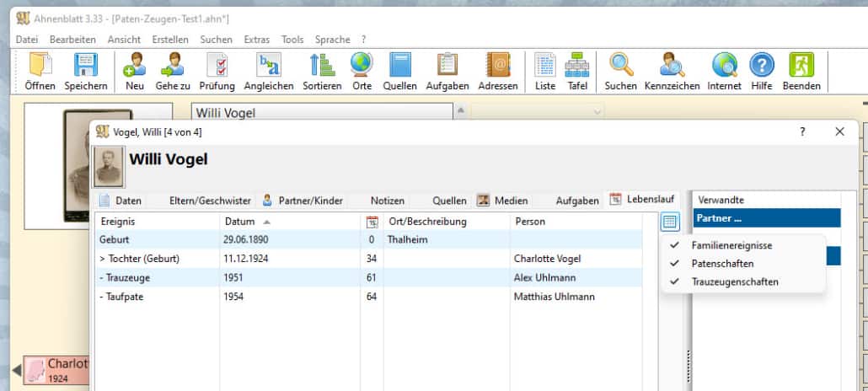The width and height of the screenshot is (868, 391).
Task: Open the Erstellen menu
Action: point(170,40)
